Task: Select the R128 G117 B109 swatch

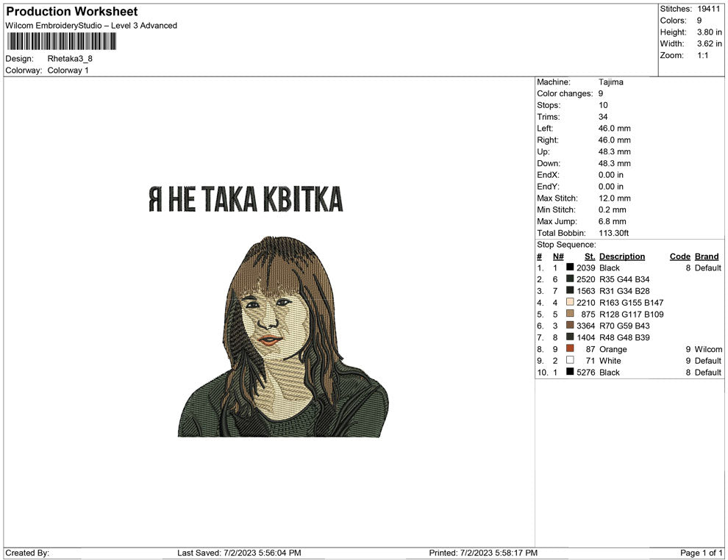Action: click(570, 315)
